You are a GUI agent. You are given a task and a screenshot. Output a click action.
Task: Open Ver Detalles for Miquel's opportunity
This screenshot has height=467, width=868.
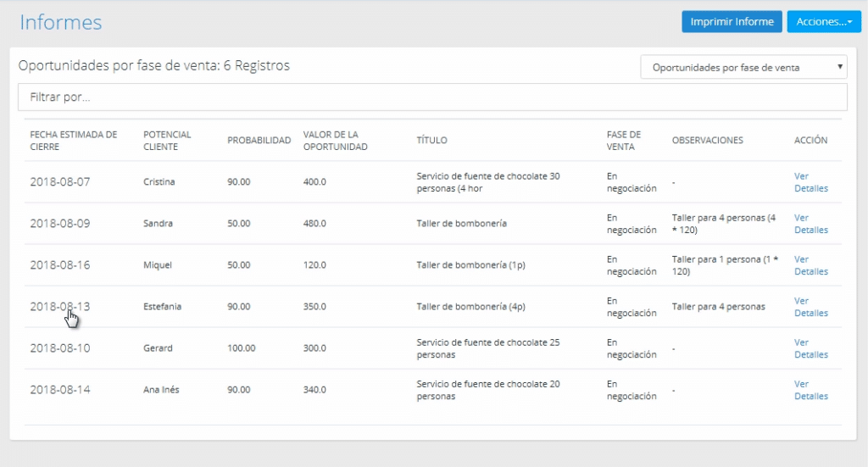(810, 265)
